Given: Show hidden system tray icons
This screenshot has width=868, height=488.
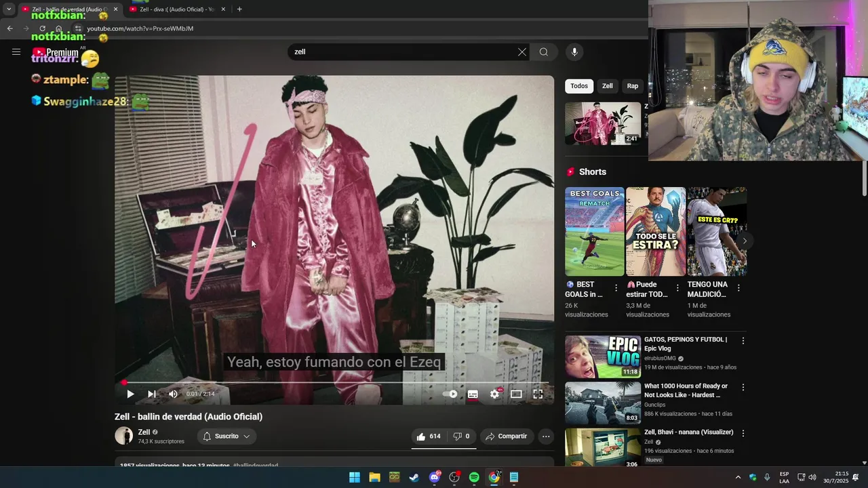Looking at the screenshot, I should (x=738, y=477).
